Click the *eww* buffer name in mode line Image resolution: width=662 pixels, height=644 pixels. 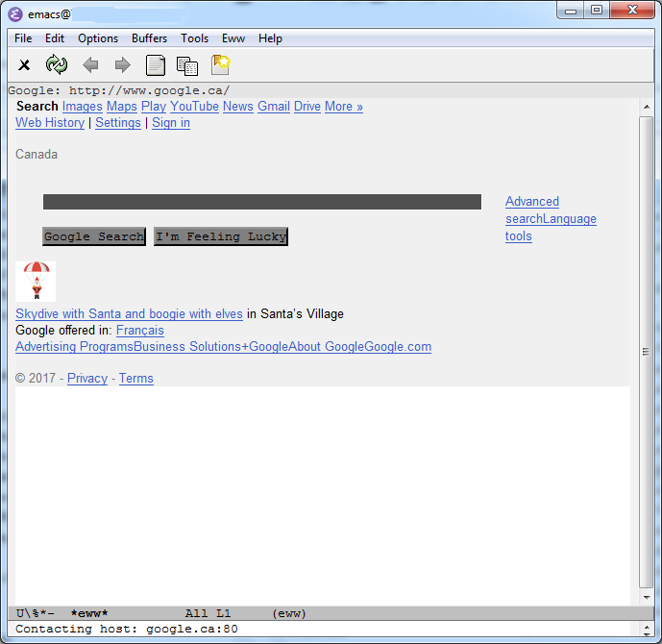(89, 613)
